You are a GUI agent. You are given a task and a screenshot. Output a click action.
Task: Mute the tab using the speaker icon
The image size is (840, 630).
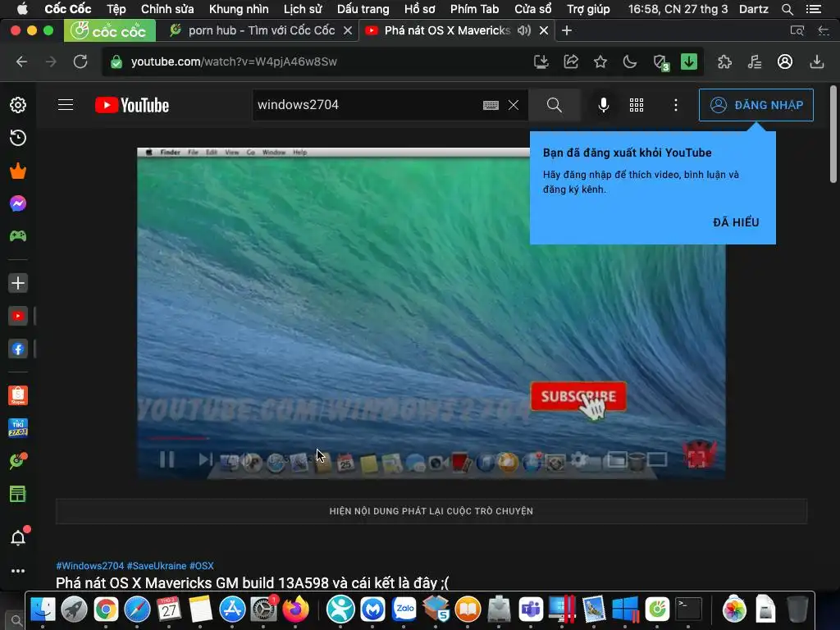(x=524, y=30)
